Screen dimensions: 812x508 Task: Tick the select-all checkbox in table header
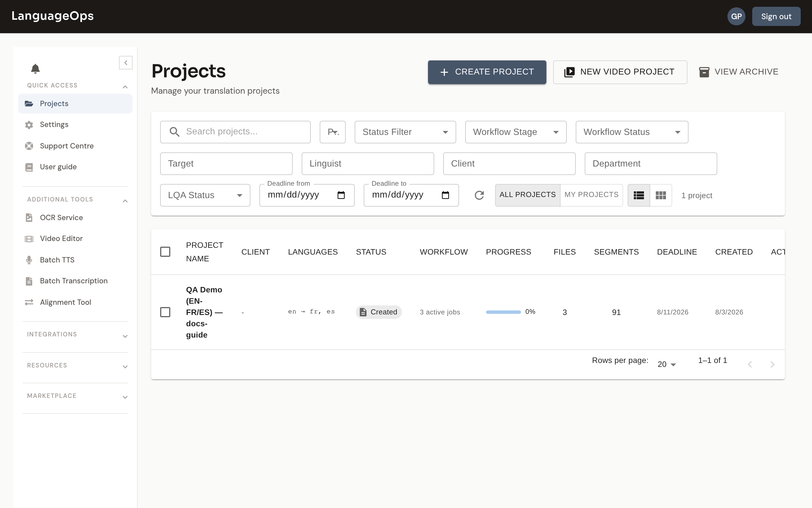pyautogui.click(x=165, y=252)
